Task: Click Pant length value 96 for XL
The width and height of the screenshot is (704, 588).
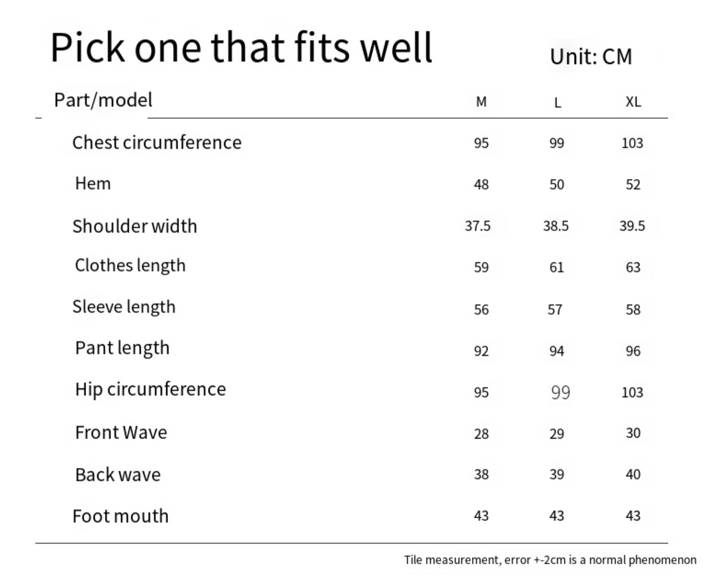Action: [633, 351]
